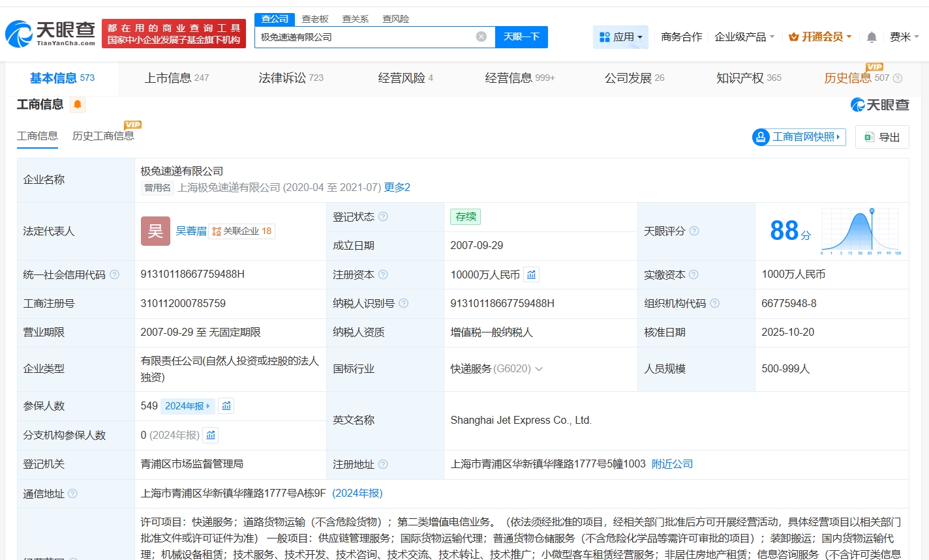Expand former names via 更多2

[397, 188]
